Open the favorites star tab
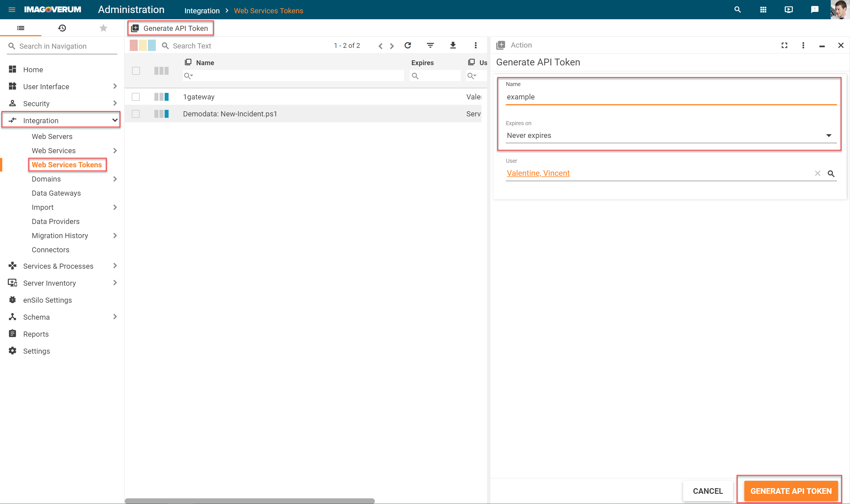This screenshot has width=850, height=504. (103, 28)
